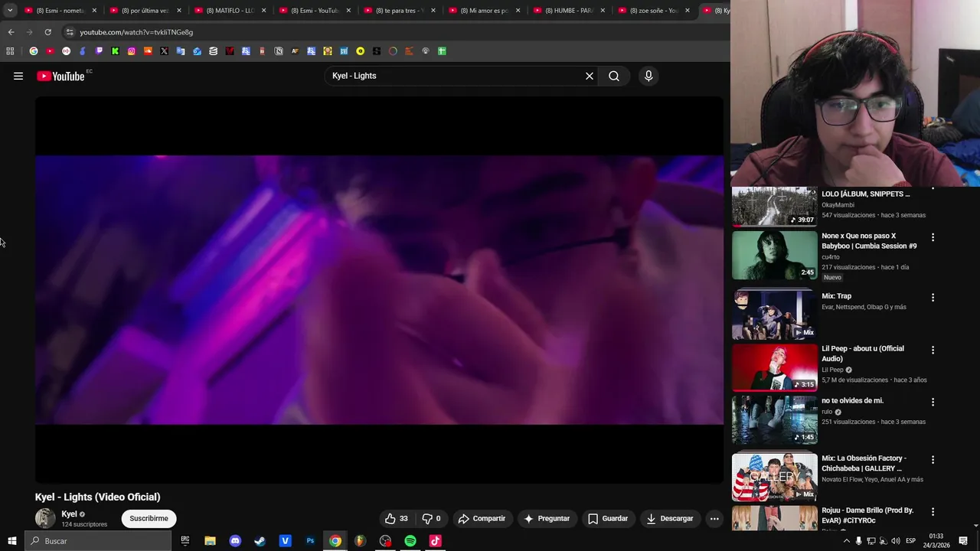Open the Windows Start menu
This screenshot has width=980, height=551.
pyautogui.click(x=12, y=541)
